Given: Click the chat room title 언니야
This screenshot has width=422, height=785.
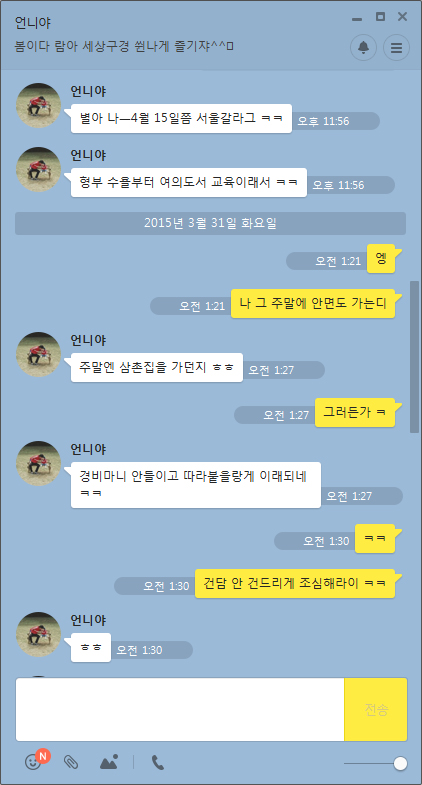Looking at the screenshot, I should coord(33,23).
